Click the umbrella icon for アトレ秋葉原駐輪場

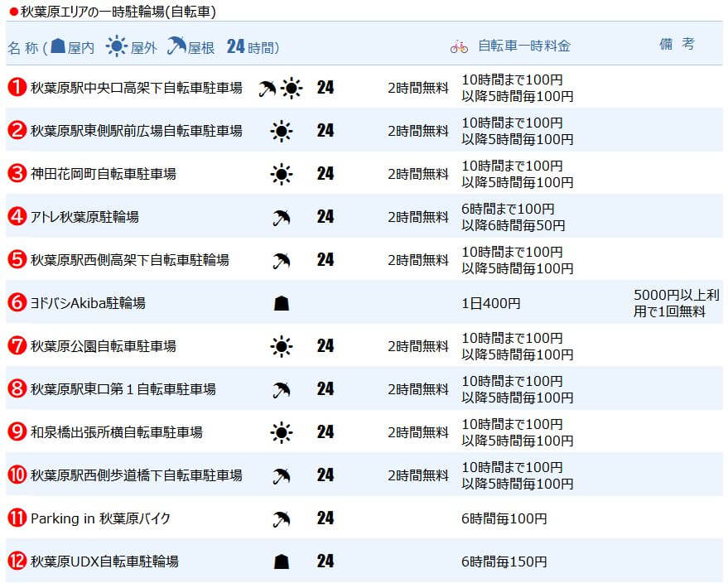282,217
